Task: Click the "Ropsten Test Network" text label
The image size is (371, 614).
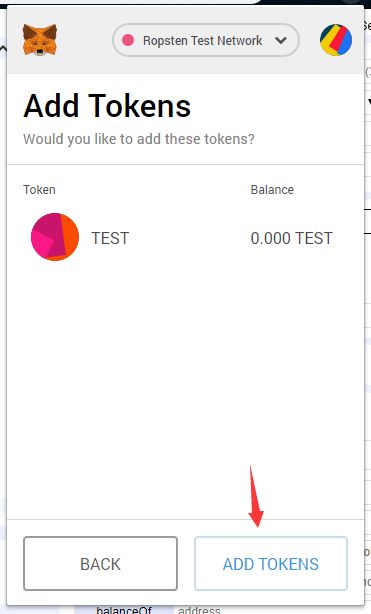Action: click(203, 40)
